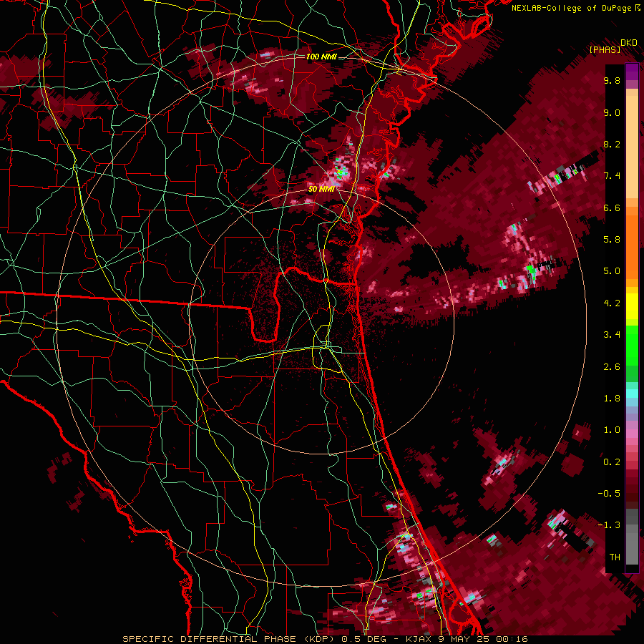Click the "NEXLAB-College of DuPage" title text
Viewport: 644px width, 644px height.
(571, 8)
